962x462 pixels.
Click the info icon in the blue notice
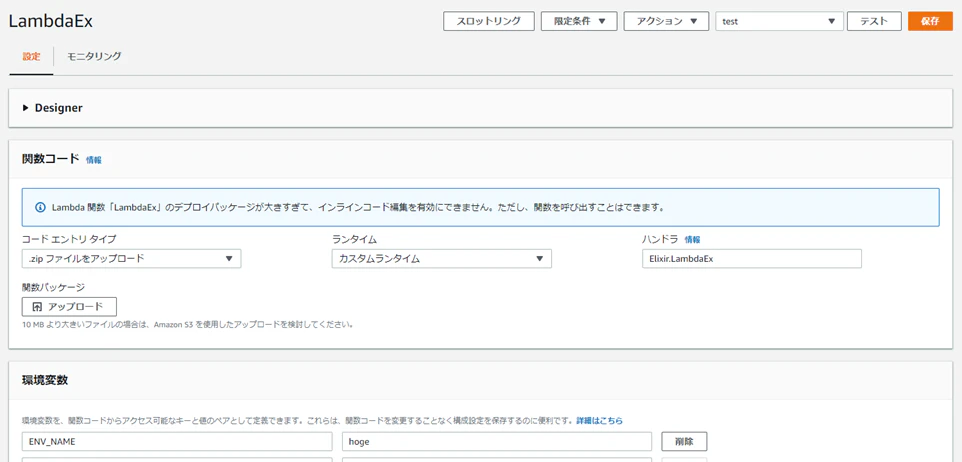tap(40, 207)
